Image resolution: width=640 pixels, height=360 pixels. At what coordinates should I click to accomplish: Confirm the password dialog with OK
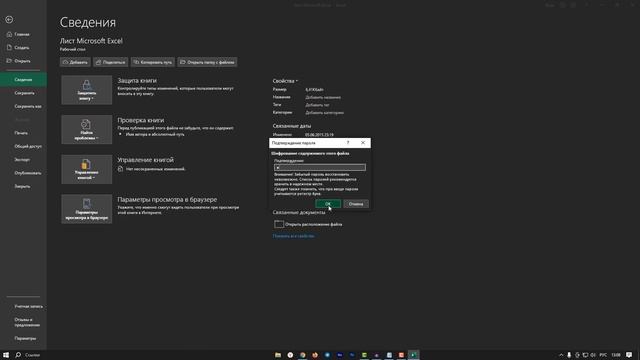coord(328,204)
